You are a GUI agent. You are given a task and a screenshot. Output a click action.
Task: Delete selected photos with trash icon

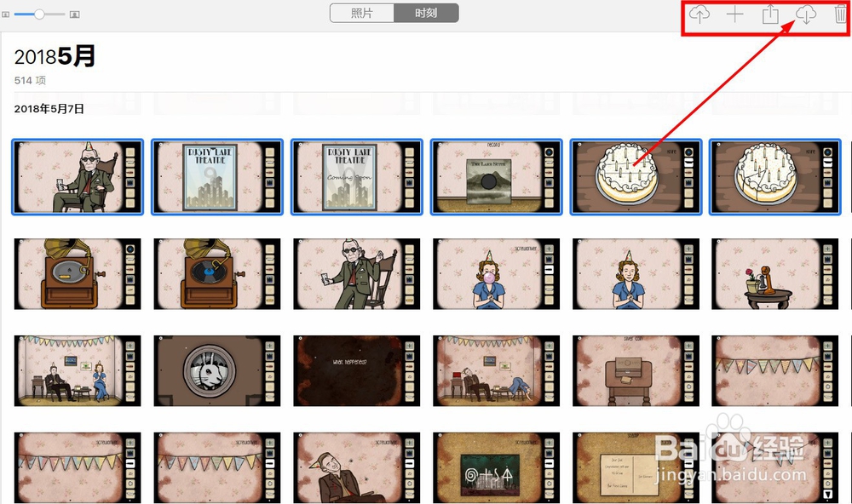click(x=841, y=14)
